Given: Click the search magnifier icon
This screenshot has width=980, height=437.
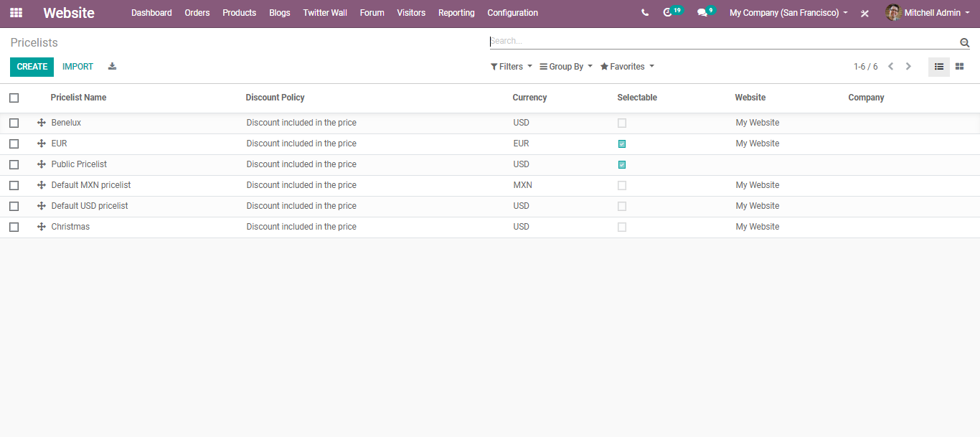Looking at the screenshot, I should pos(965,42).
